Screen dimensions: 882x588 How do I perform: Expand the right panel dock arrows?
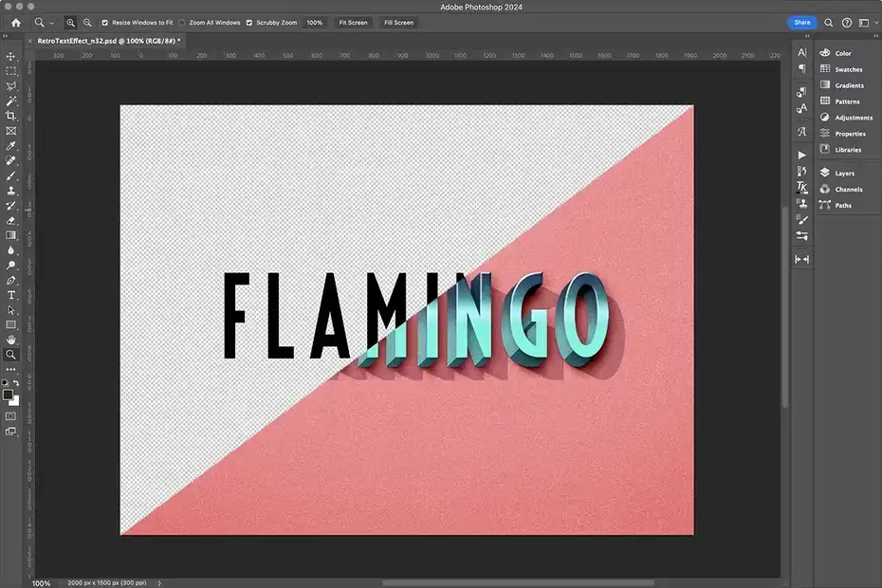[875, 35]
